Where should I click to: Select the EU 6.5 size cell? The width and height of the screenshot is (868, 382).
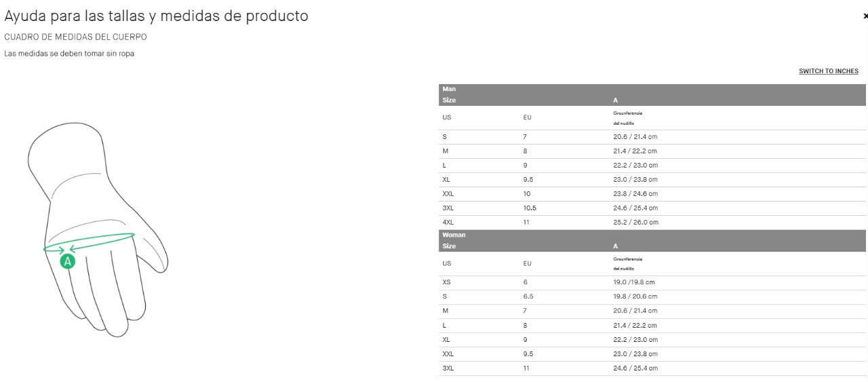point(528,297)
